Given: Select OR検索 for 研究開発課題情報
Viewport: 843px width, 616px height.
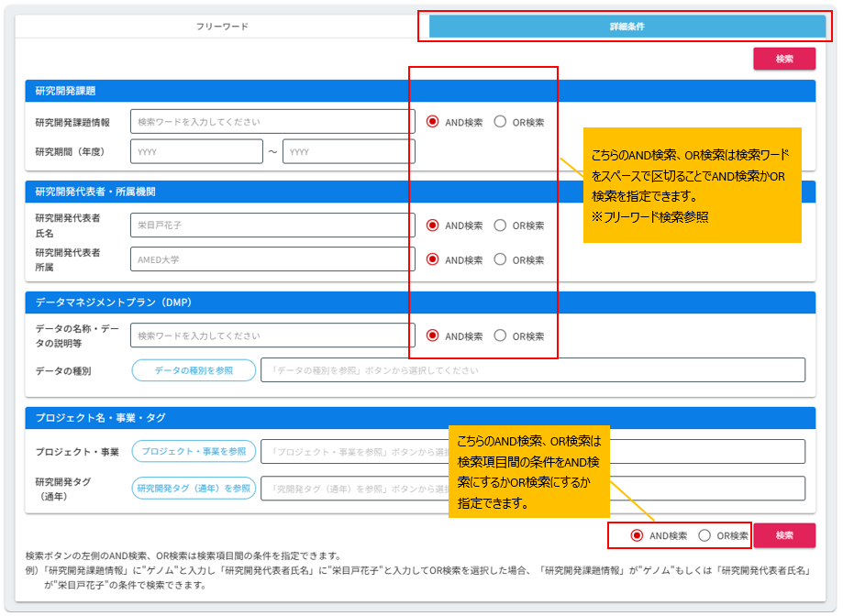Looking at the screenshot, I should click(x=501, y=121).
